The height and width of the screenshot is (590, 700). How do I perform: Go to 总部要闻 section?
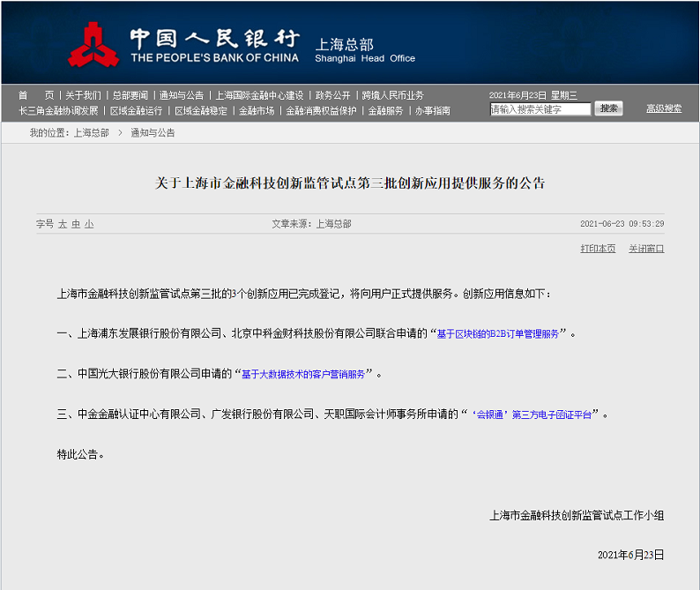click(x=130, y=95)
